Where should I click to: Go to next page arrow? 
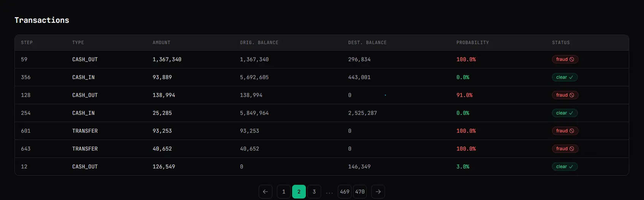pyautogui.click(x=378, y=192)
